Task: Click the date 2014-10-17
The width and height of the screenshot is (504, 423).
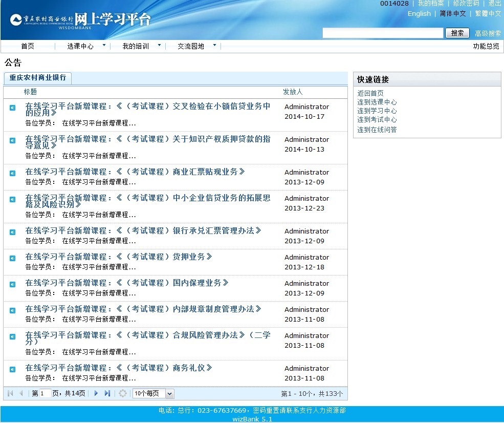Action: click(304, 116)
